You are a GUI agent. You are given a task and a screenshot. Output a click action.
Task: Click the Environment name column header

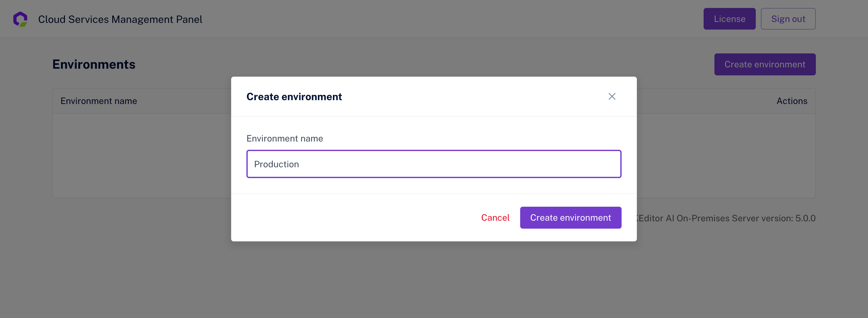pyautogui.click(x=99, y=101)
